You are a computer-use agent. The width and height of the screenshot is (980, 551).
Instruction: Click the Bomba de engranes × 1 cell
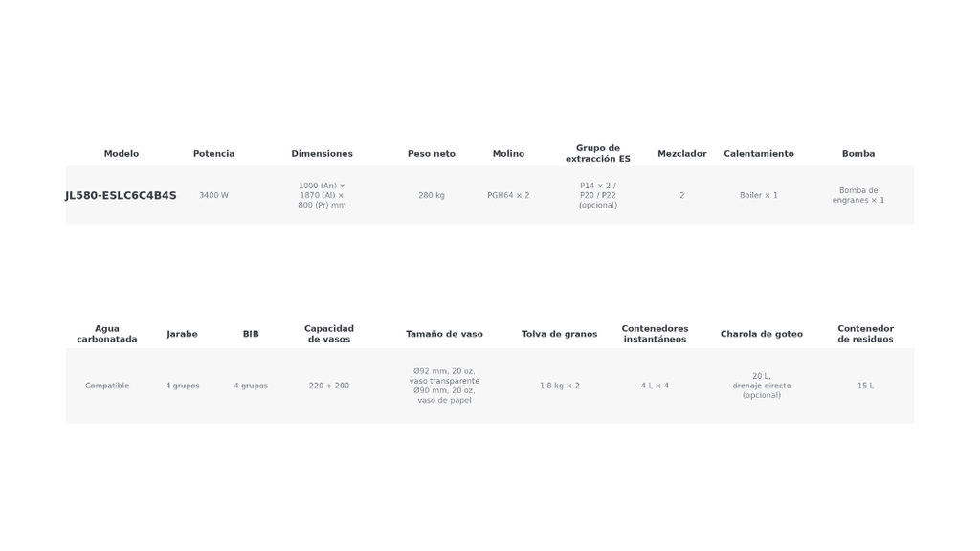[858, 195]
